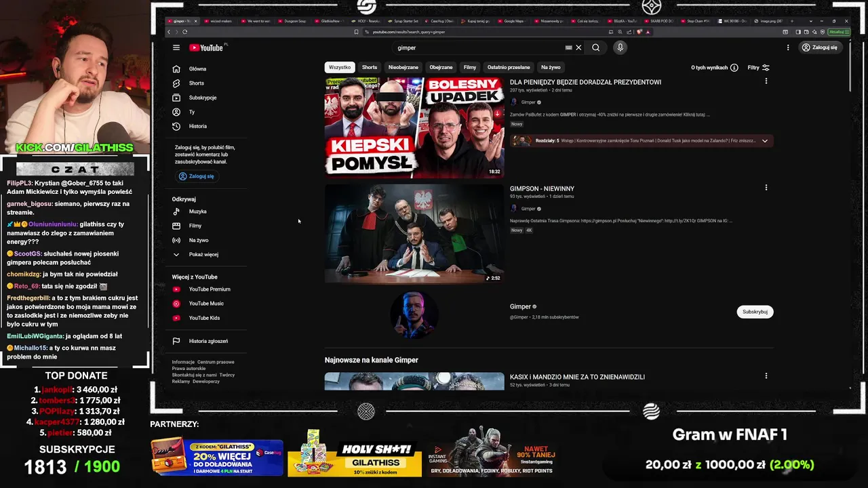
Task: Clear the search box with X
Action: pyautogui.click(x=578, y=47)
